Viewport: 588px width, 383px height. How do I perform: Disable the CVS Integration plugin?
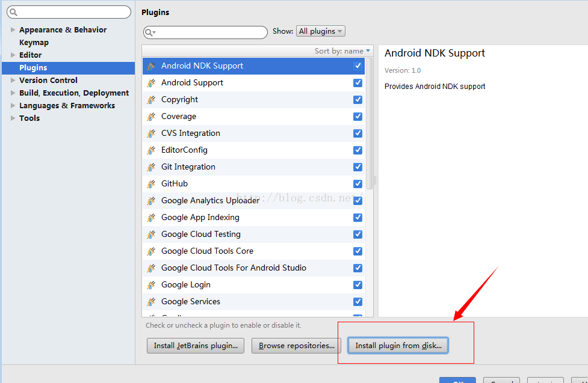(x=357, y=133)
